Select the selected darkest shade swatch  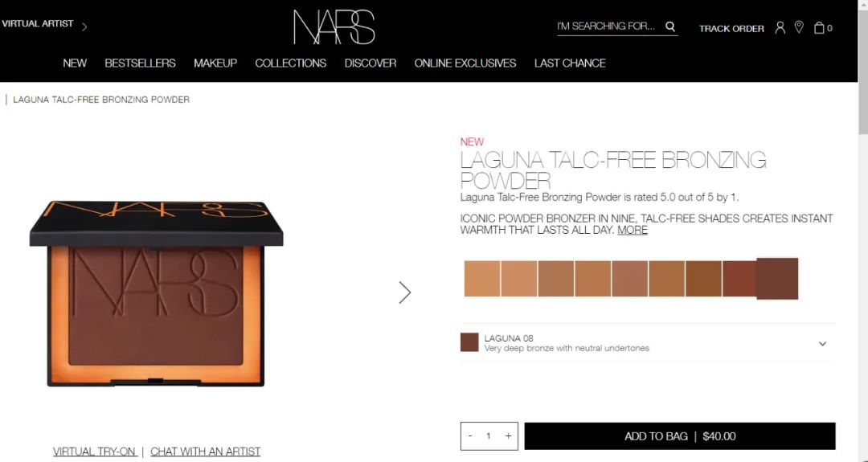[777, 278]
